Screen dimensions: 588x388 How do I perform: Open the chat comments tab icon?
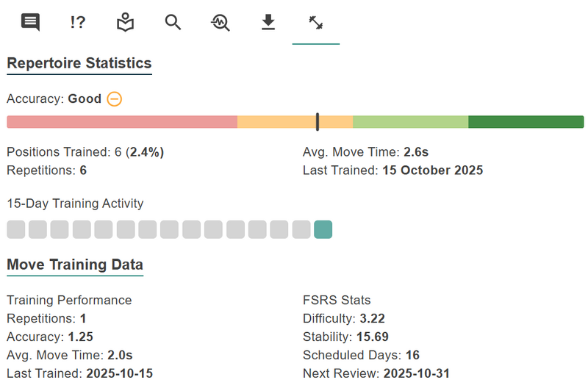click(30, 23)
